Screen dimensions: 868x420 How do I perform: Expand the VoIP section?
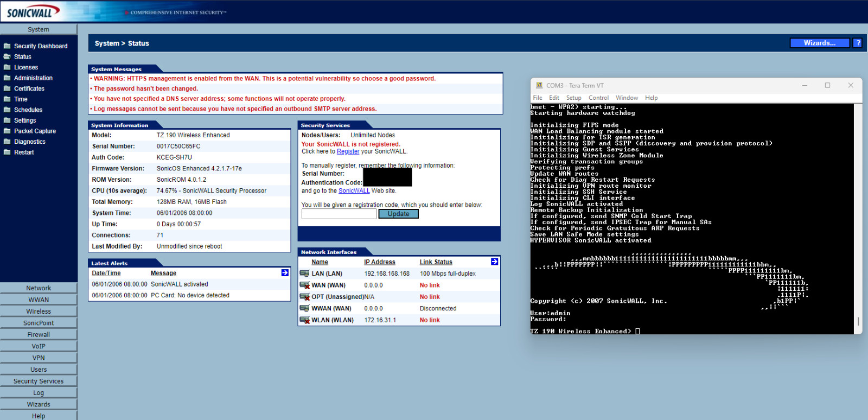coord(39,346)
